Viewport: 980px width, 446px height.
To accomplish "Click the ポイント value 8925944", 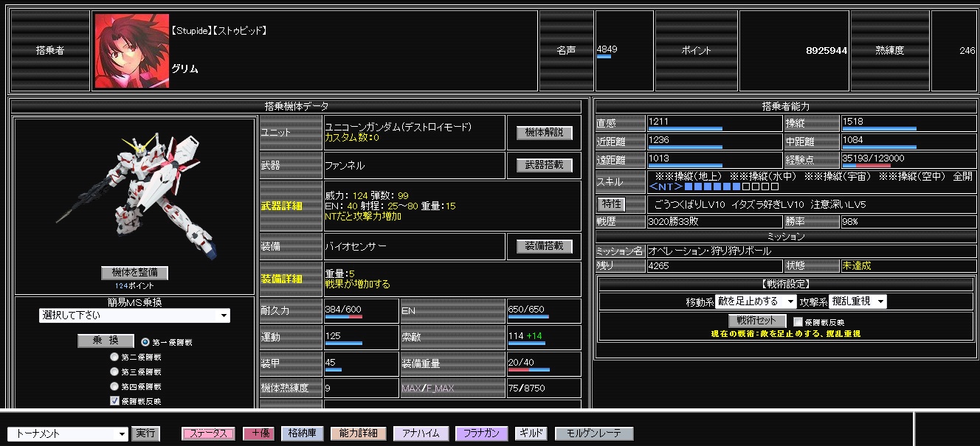I will 827,51.
